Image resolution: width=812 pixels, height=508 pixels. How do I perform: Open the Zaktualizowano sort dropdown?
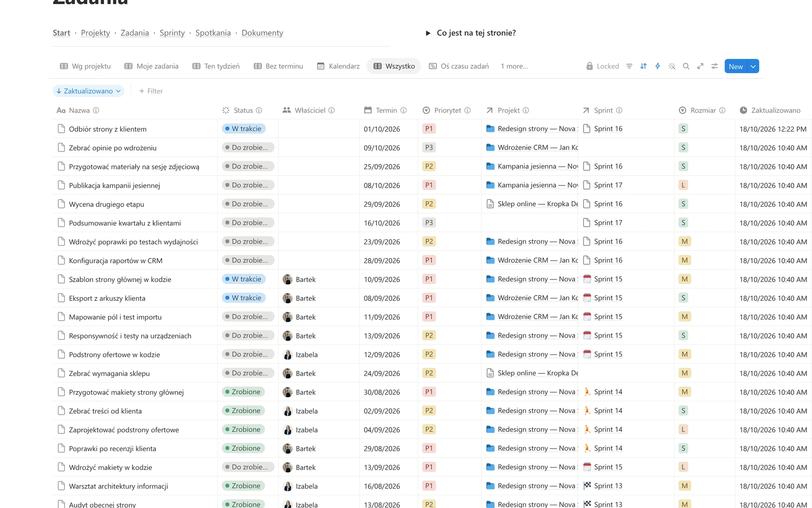click(88, 91)
